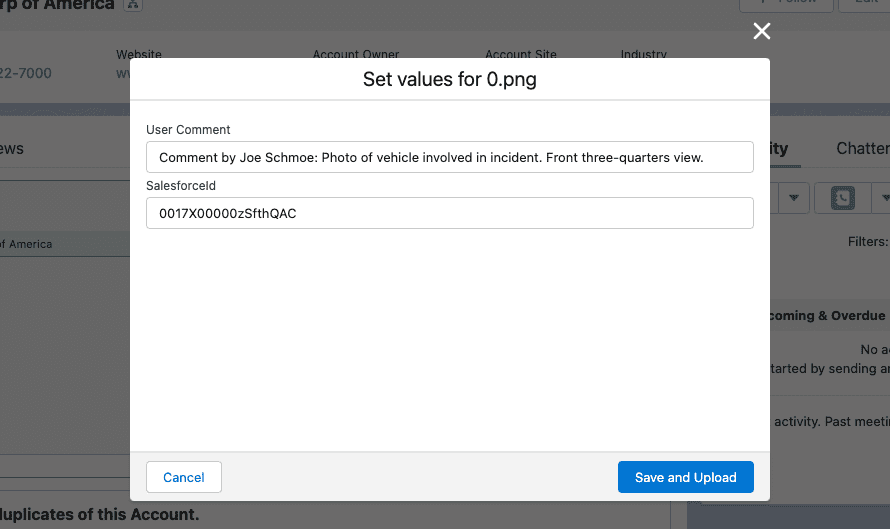Screen dimensions: 890x529
Task: Open the Website link under Website label
Action: 123,73
